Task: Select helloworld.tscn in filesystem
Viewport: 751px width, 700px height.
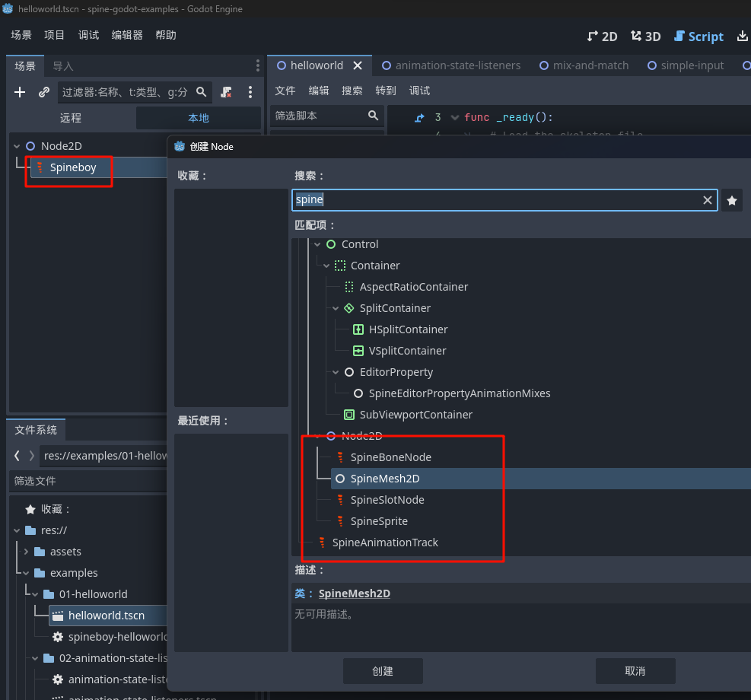Action: [107, 616]
